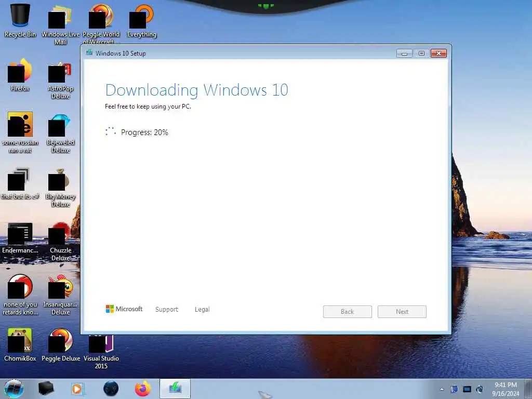Viewport: 532px width, 399px height.
Task: Open the clock showing 9:41 PM
Action: click(x=506, y=389)
